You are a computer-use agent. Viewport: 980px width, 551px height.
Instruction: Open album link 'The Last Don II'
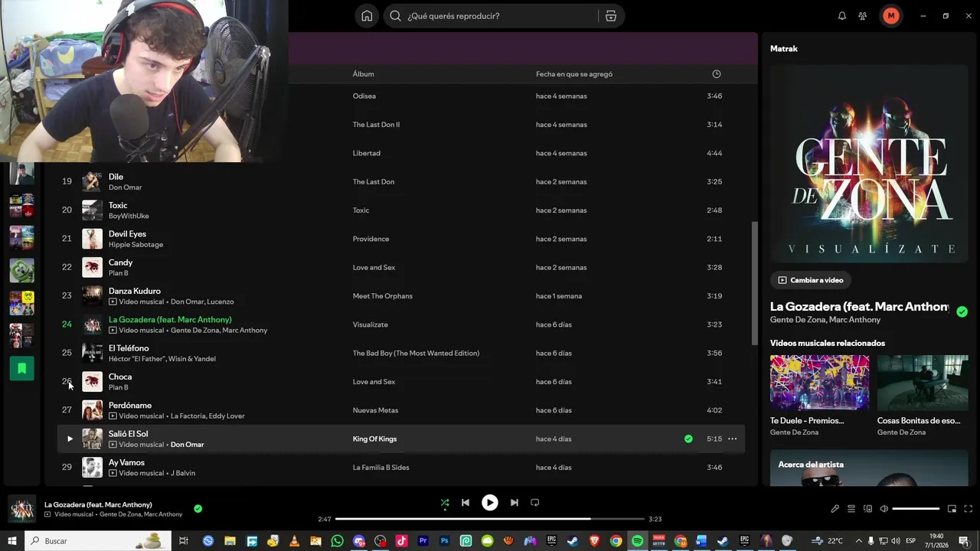(376, 125)
